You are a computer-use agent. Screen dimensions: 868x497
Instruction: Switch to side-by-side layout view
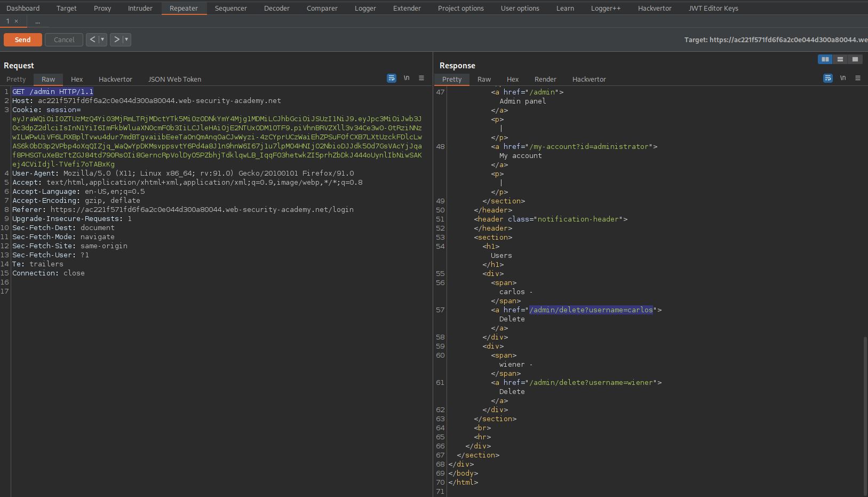point(825,59)
